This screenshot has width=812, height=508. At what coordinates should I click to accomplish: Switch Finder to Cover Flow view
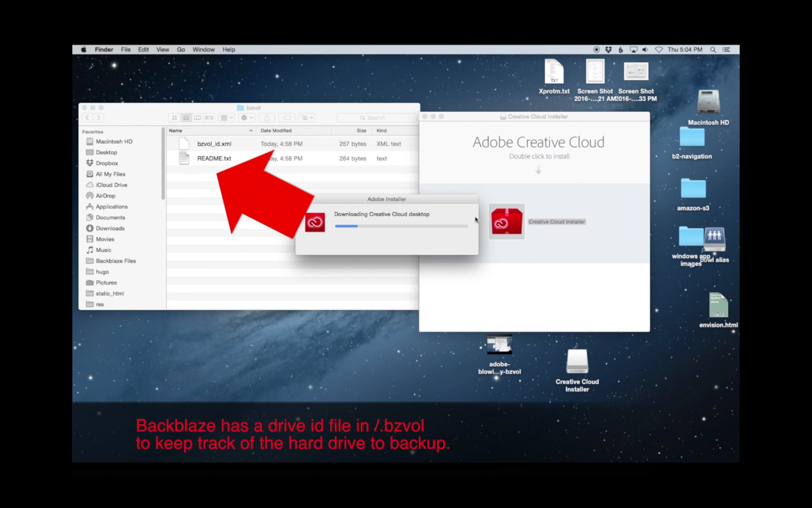point(209,117)
